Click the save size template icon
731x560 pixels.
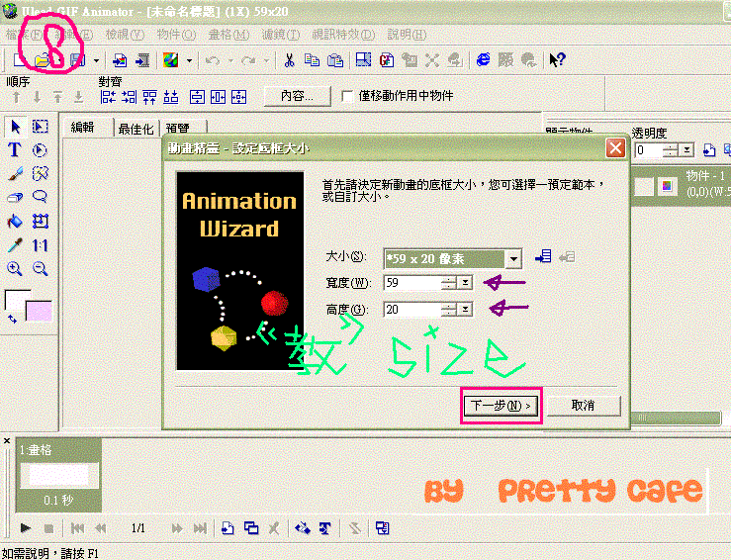tap(544, 256)
